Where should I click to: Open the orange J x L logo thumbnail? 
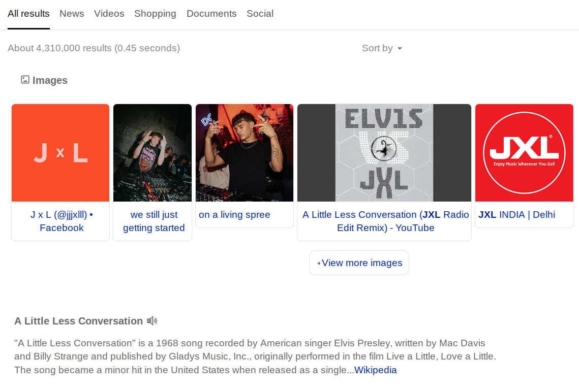pyautogui.click(x=60, y=153)
